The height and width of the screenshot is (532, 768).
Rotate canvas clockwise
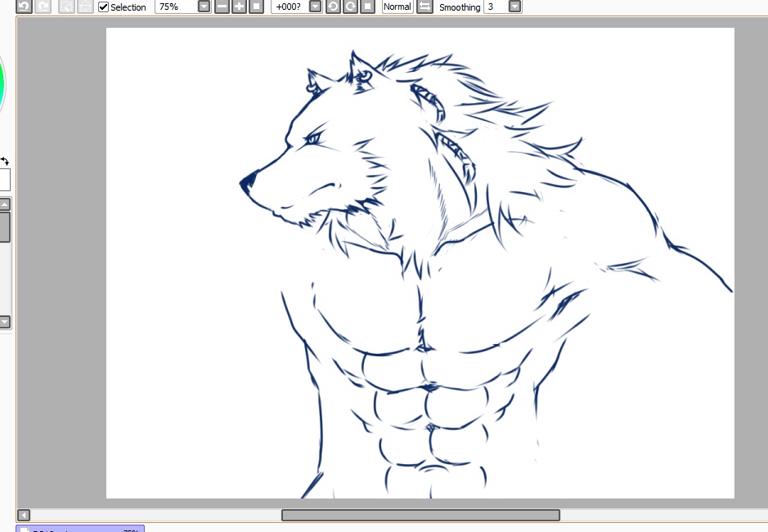tap(350, 7)
